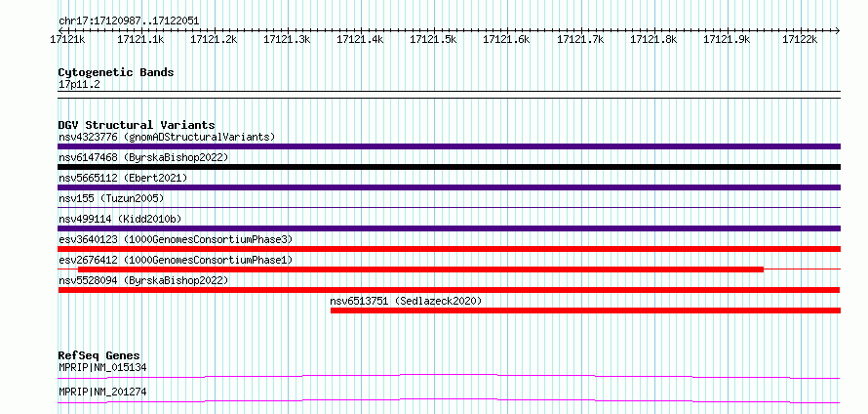The width and height of the screenshot is (868, 414).
Task: Click the 17121k ruler tick label
Action: click(67, 39)
